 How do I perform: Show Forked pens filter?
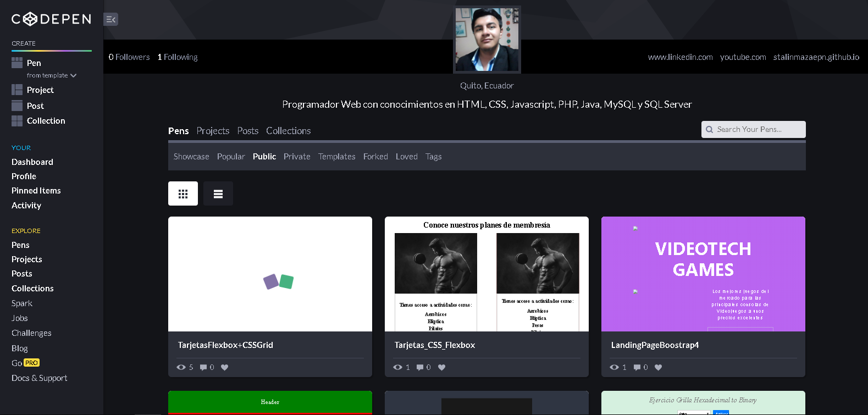pos(375,157)
